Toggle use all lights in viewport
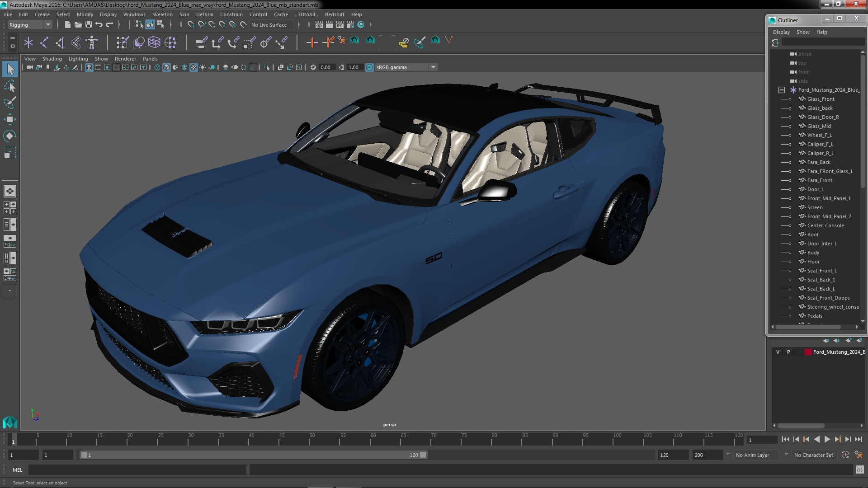The width and height of the screenshot is (868, 488). pos(203,67)
